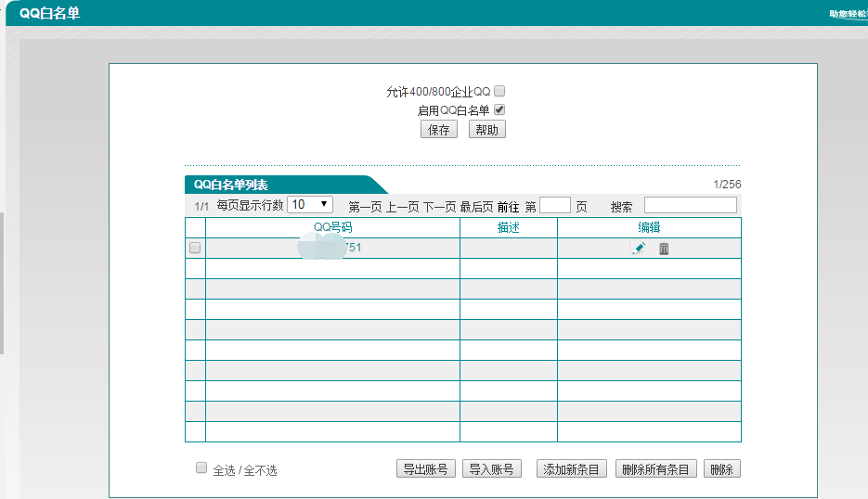Tick the checkbox of the first QQ row
Screen dimensions: 868x499
point(195,248)
